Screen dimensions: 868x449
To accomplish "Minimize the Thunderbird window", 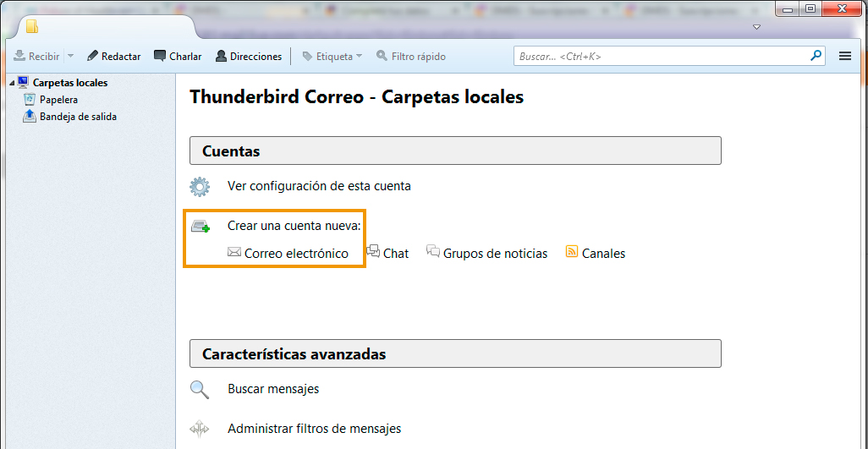I will click(787, 8).
